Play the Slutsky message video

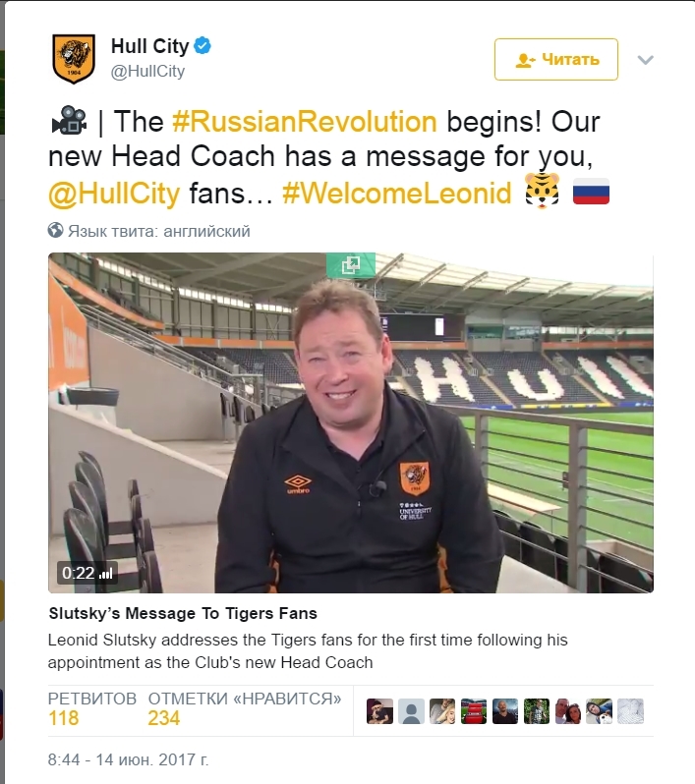[x=351, y=423]
